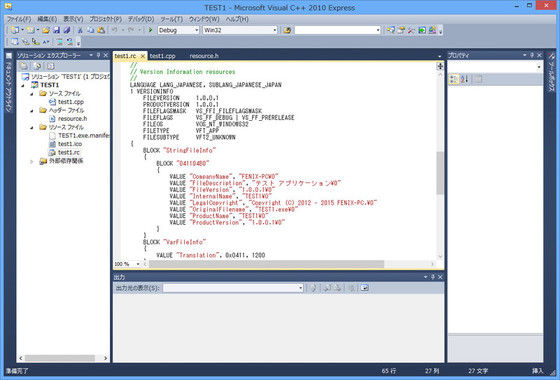Switch to the test1.cpp editor tab

pyautogui.click(x=162, y=56)
